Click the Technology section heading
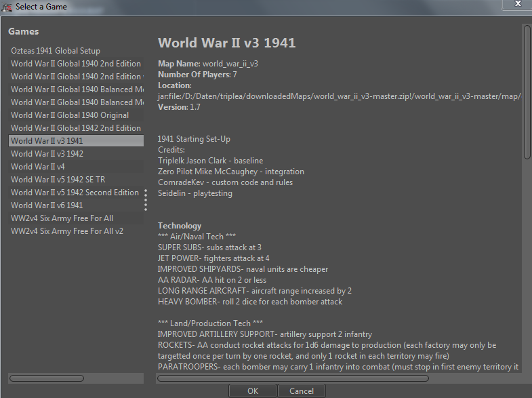Screen dimensions: 532x398 point(180,226)
